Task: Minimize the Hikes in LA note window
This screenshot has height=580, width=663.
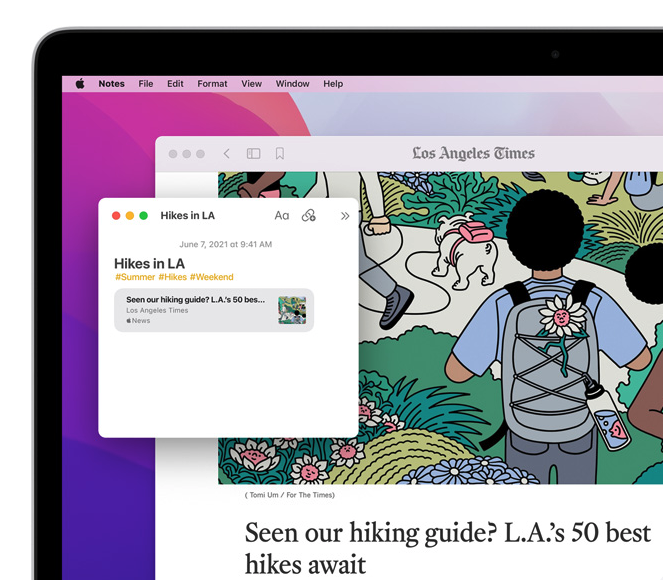Action: (130, 216)
